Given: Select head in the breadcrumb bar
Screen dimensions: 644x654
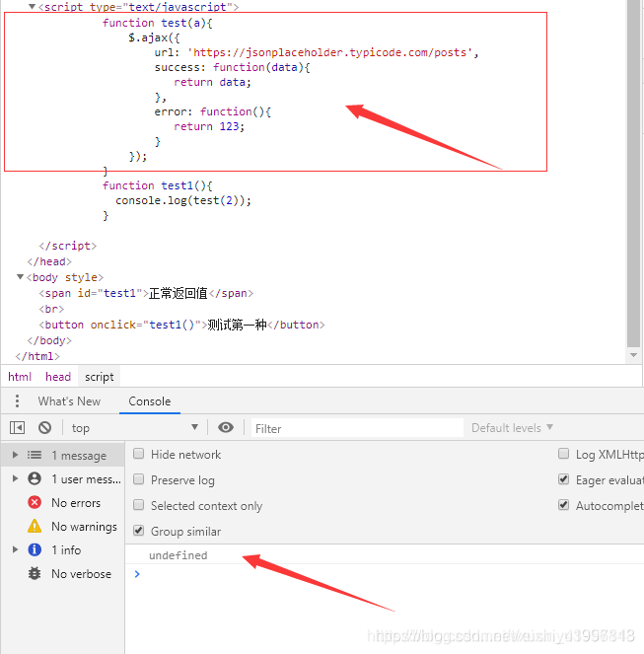Looking at the screenshot, I should tap(58, 377).
